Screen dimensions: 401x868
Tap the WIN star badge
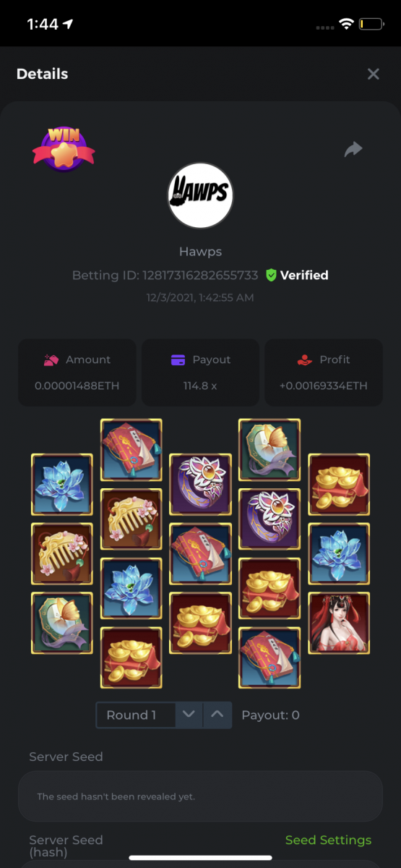click(64, 149)
